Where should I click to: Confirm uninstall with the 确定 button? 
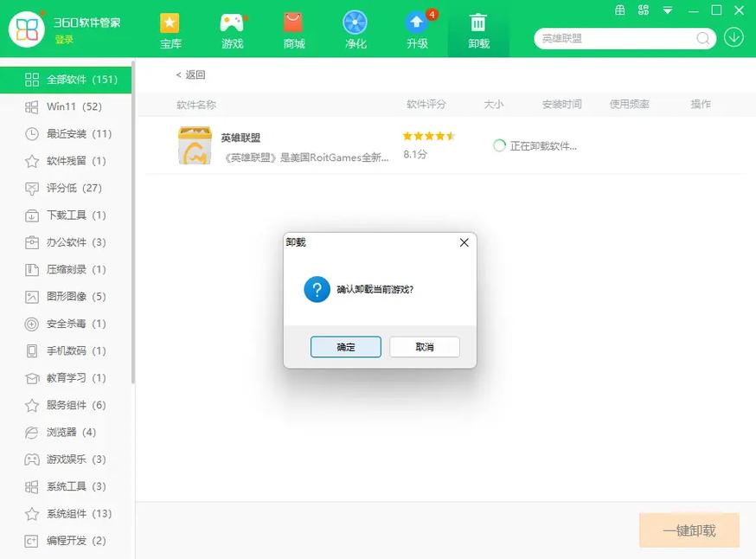[345, 346]
